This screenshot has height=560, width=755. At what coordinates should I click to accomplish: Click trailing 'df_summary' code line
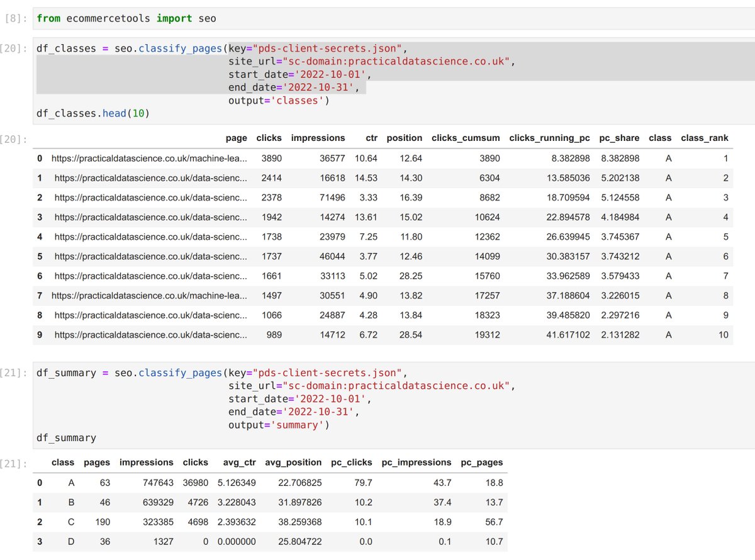click(67, 439)
